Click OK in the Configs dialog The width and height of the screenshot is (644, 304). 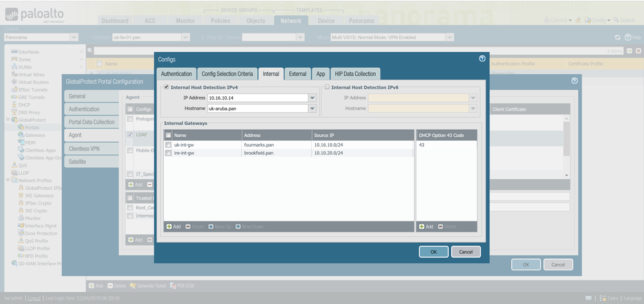click(x=433, y=252)
